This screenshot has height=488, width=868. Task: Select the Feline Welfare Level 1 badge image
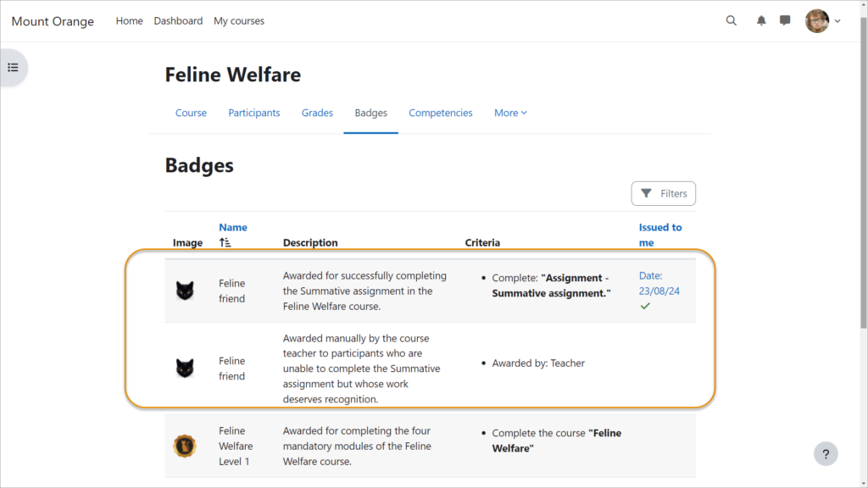pos(185,446)
